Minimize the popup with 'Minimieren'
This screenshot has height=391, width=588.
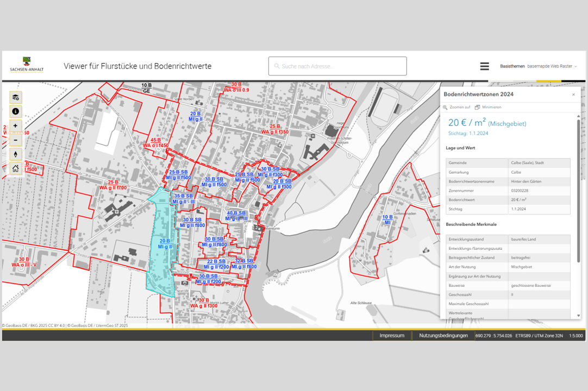[x=488, y=108]
